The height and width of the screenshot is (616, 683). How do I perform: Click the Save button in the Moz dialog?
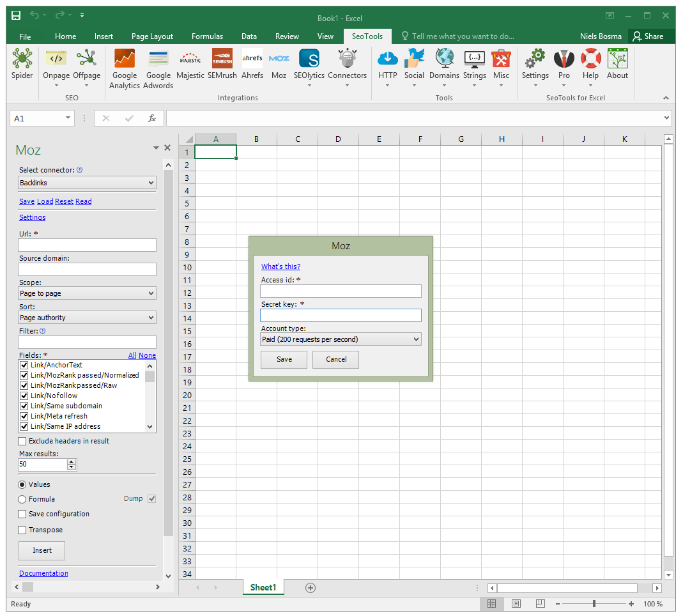(x=283, y=359)
